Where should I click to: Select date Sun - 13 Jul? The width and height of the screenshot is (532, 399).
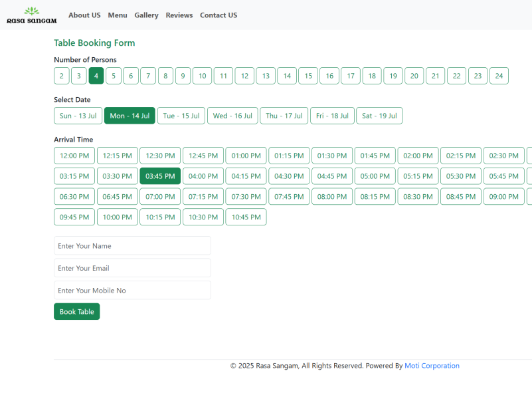coord(78,116)
